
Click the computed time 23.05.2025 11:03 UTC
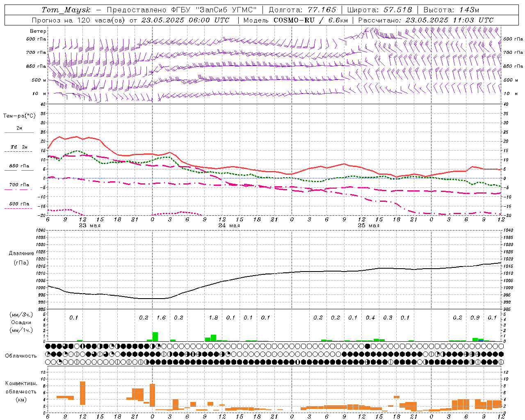(x=450, y=20)
